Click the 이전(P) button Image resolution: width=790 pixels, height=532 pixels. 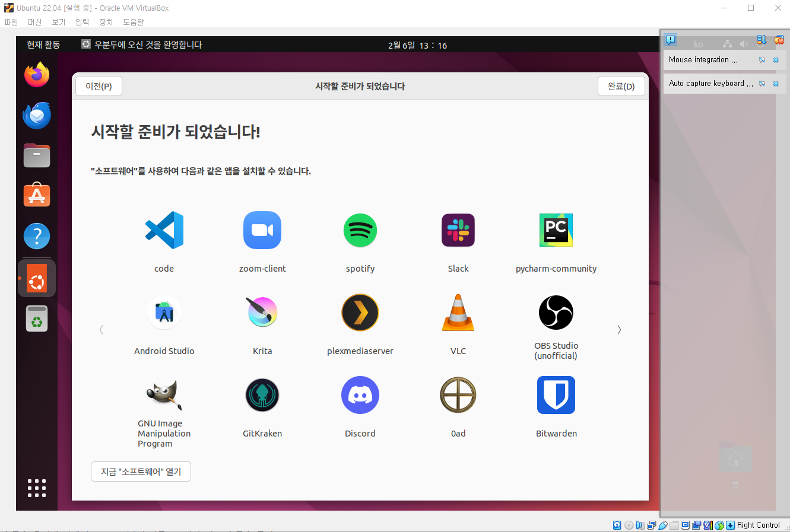click(99, 86)
